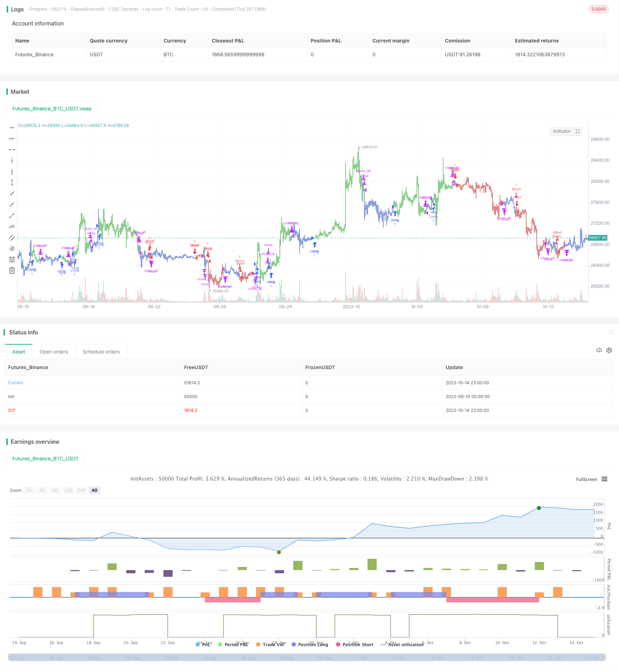Select the diagonal straight line tool

[12, 194]
